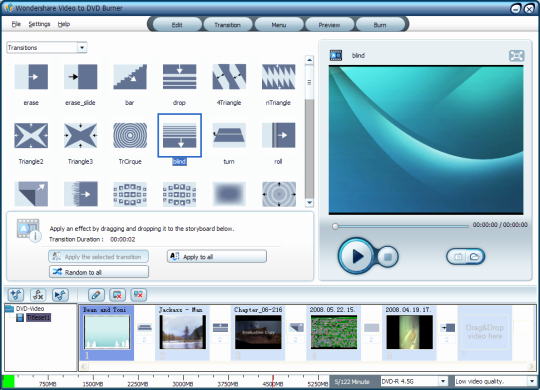Click the effects fx toolbar icon
540x390 pixels.
coord(38,295)
